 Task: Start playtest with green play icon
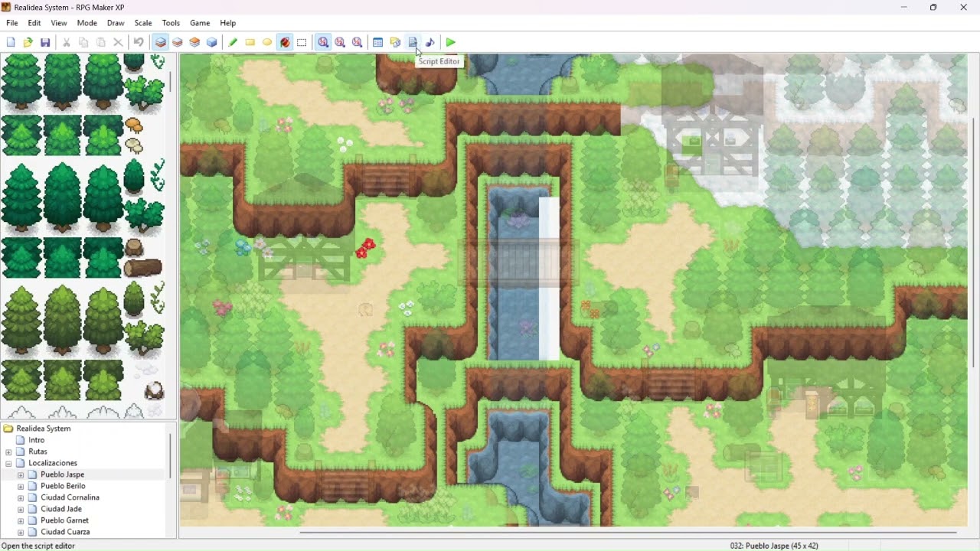pos(451,43)
